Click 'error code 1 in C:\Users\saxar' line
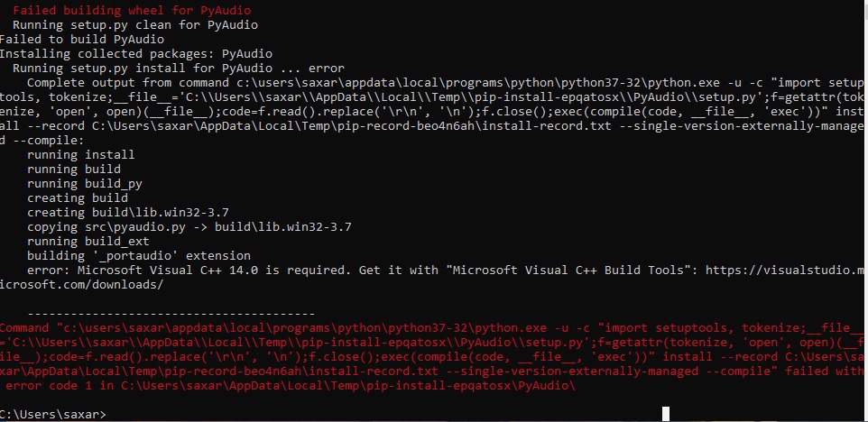The width and height of the screenshot is (868, 422). click(290, 386)
